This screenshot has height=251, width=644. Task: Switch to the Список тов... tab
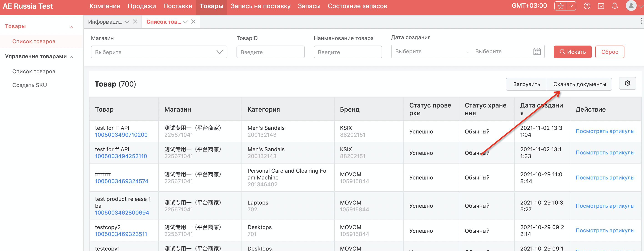coord(164,22)
